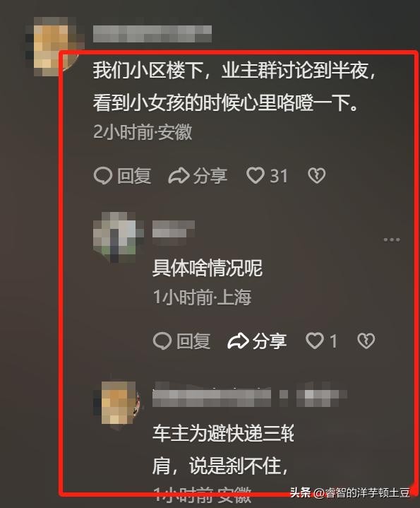Click share arrow on Shanghai comment
Viewport: 420px width, 508px height.
click(x=238, y=341)
